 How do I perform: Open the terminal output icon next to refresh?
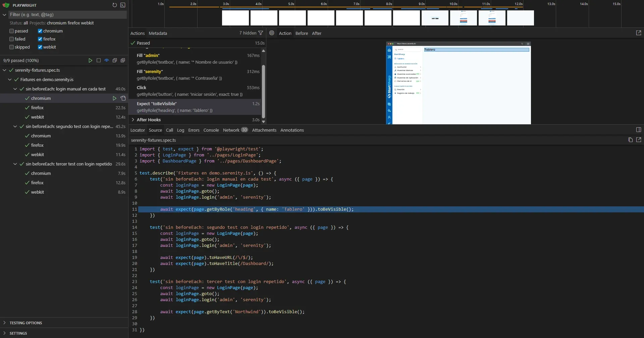click(x=122, y=5)
